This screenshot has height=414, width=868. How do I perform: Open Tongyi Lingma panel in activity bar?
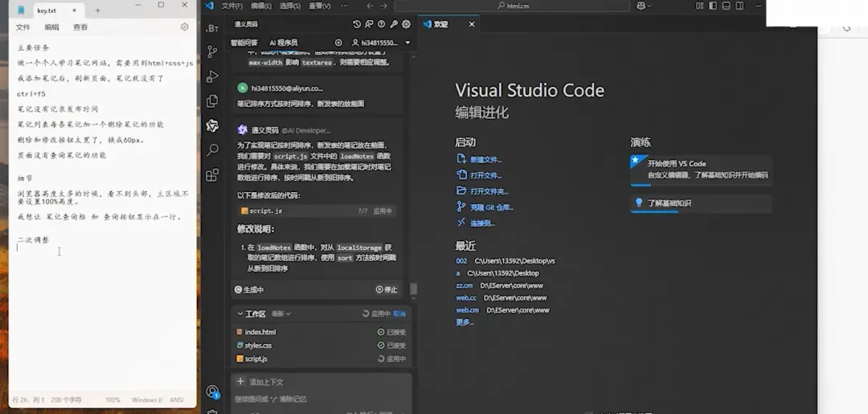[212, 125]
